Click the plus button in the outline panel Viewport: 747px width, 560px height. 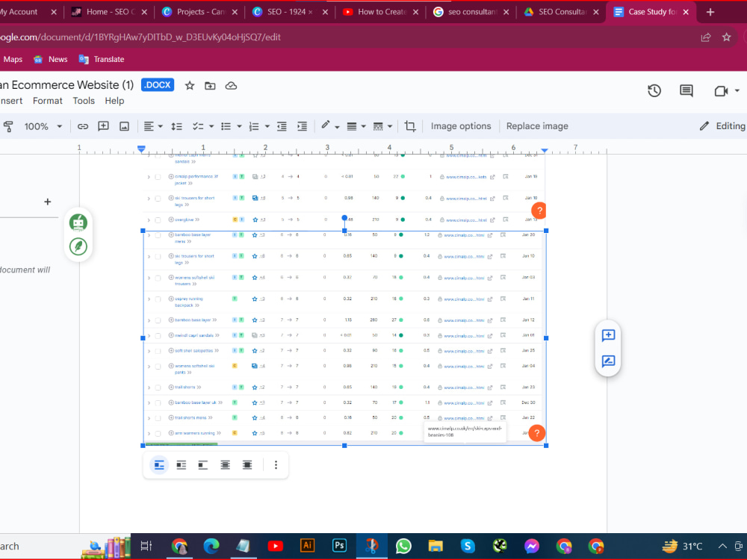point(48,202)
